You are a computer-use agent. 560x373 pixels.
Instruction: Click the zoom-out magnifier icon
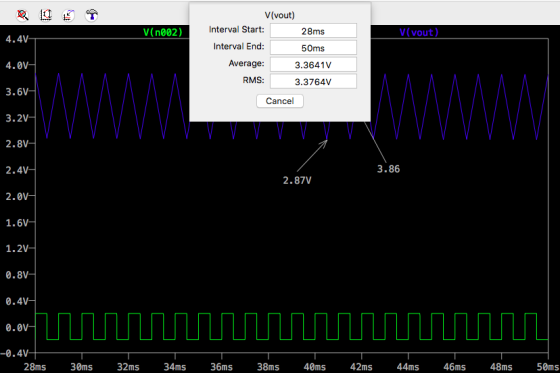click(22, 15)
